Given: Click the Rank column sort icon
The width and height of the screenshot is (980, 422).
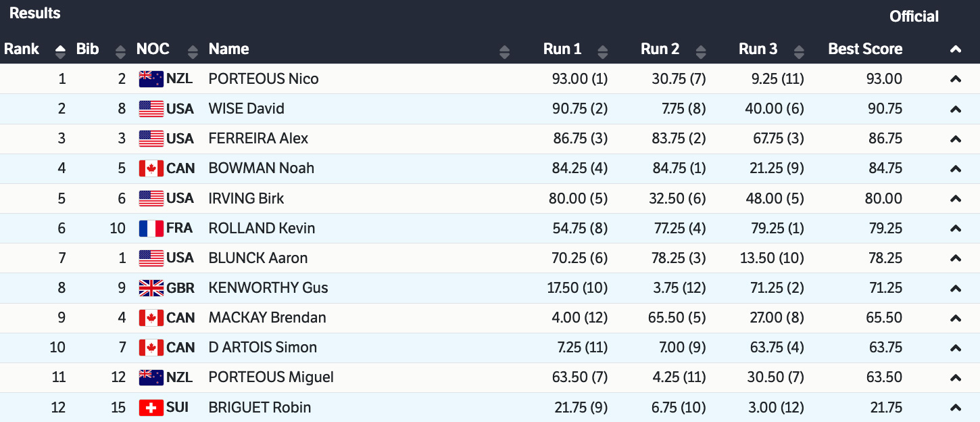Looking at the screenshot, I should [x=61, y=51].
